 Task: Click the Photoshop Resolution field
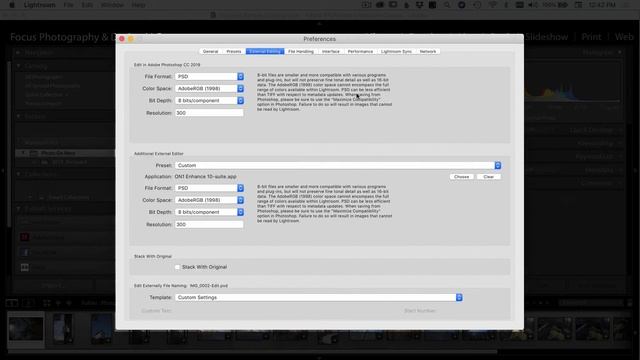(x=209, y=113)
